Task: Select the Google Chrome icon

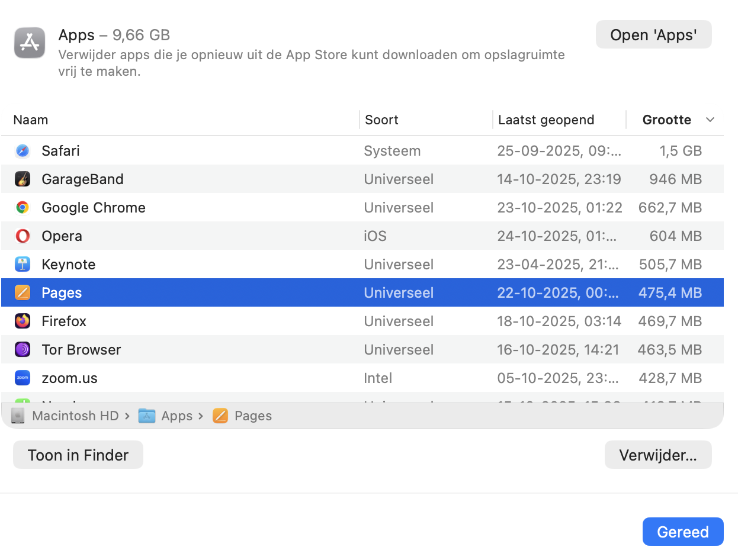Action: tap(22, 207)
